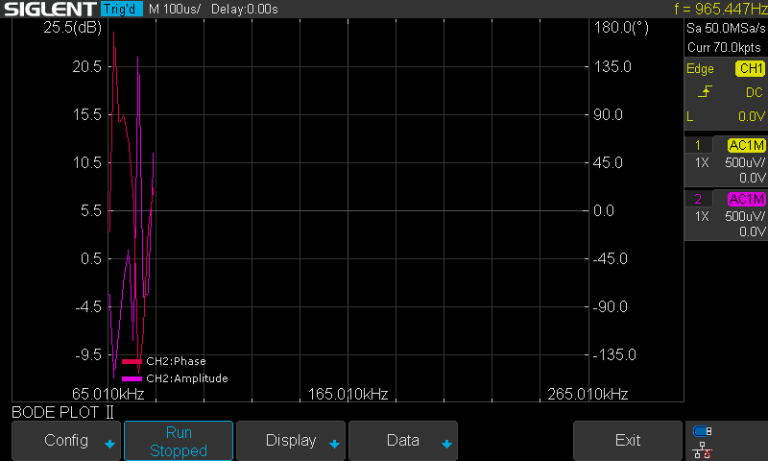This screenshot has height=461, width=768.
Task: Click the magenta AC1M coupling badge
Action: pos(746,199)
